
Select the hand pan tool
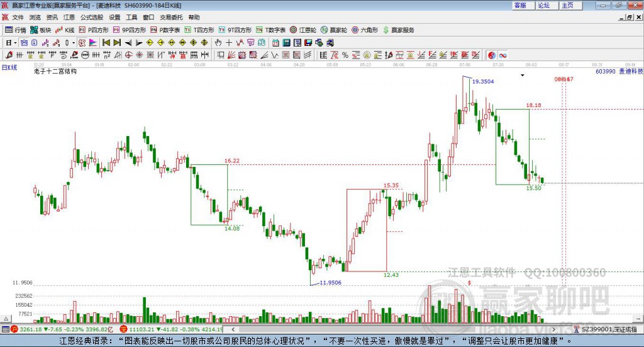coord(218,42)
